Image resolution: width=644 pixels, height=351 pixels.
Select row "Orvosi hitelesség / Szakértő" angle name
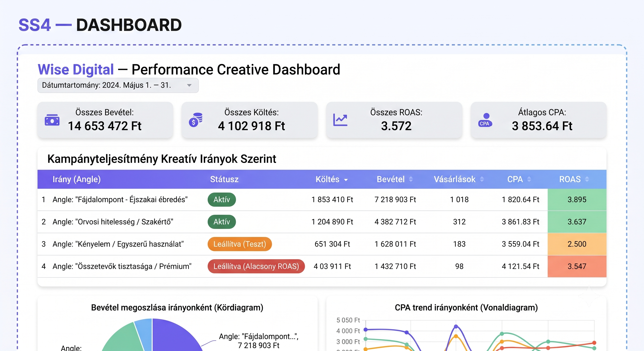pyautogui.click(x=113, y=222)
